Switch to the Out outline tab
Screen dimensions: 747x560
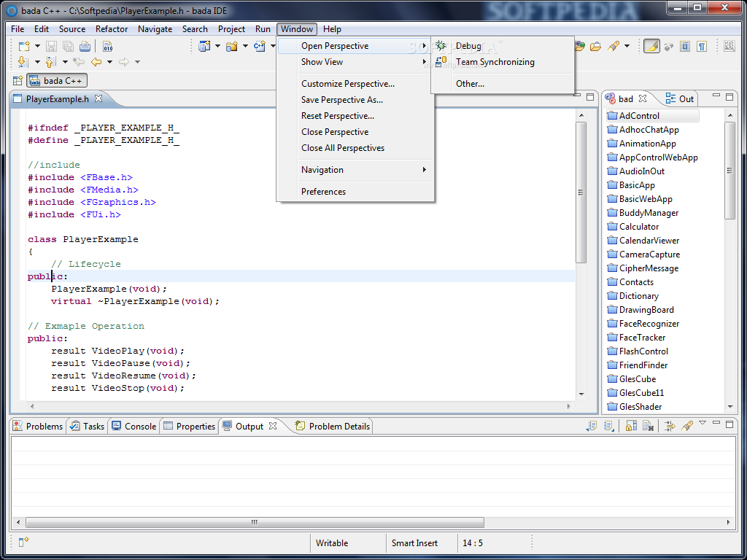[x=680, y=98]
